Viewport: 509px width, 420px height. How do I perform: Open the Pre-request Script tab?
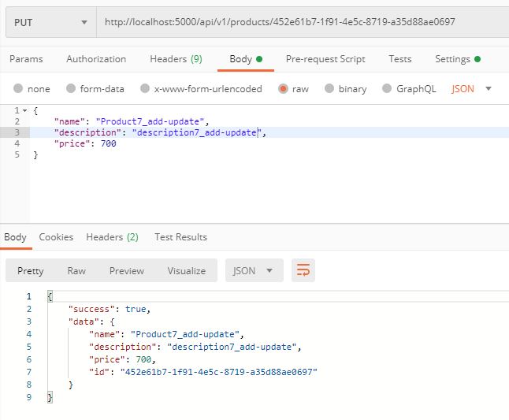coord(325,59)
